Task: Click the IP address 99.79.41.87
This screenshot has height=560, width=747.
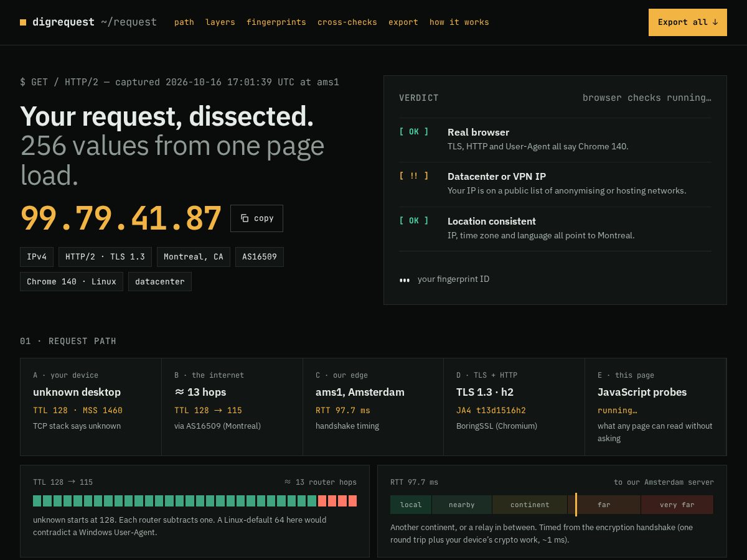Action: 121,218
